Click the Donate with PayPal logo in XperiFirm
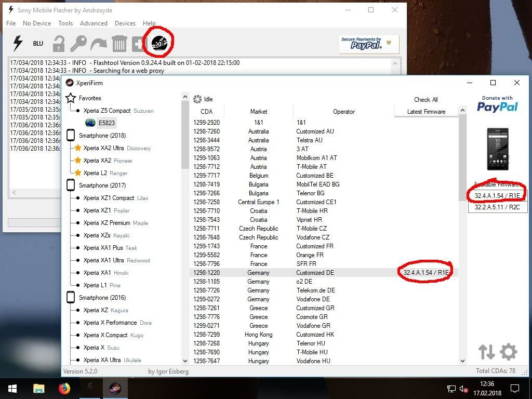This screenshot has width=532, height=399. pos(497,104)
